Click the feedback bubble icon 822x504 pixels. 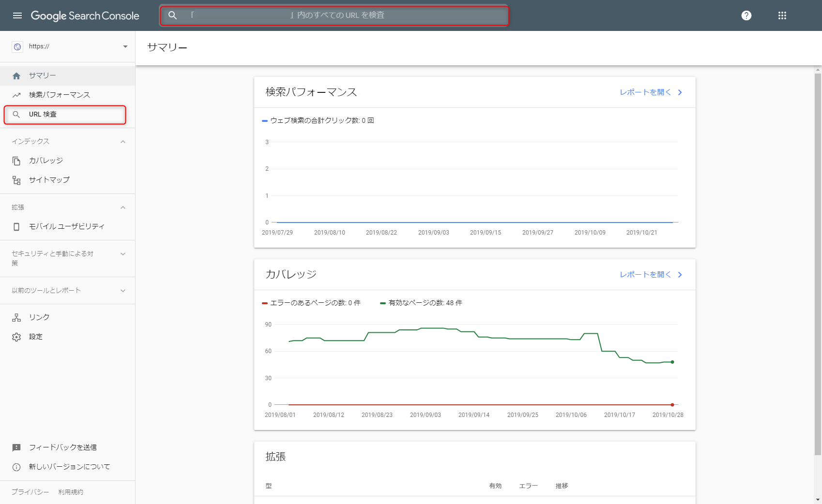click(16, 448)
